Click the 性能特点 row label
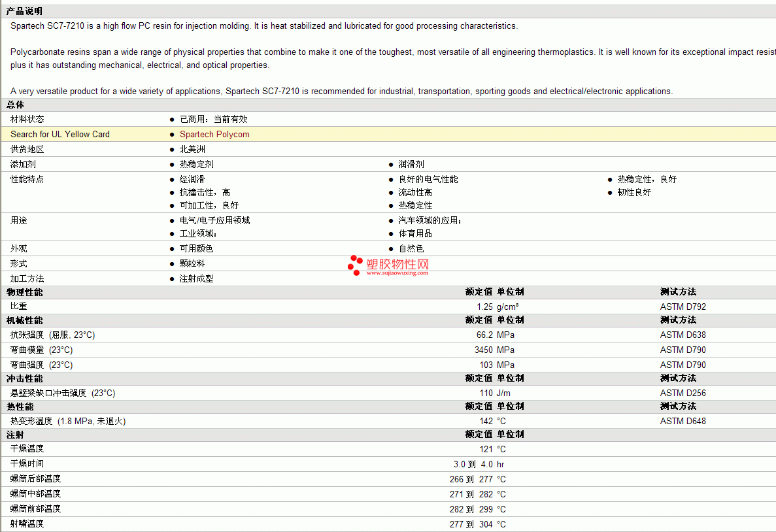 (27, 179)
